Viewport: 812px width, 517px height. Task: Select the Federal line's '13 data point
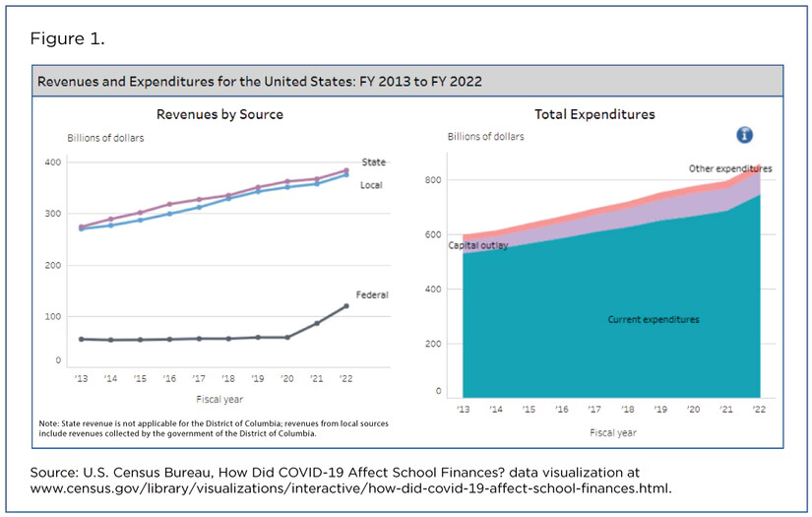click(80, 339)
